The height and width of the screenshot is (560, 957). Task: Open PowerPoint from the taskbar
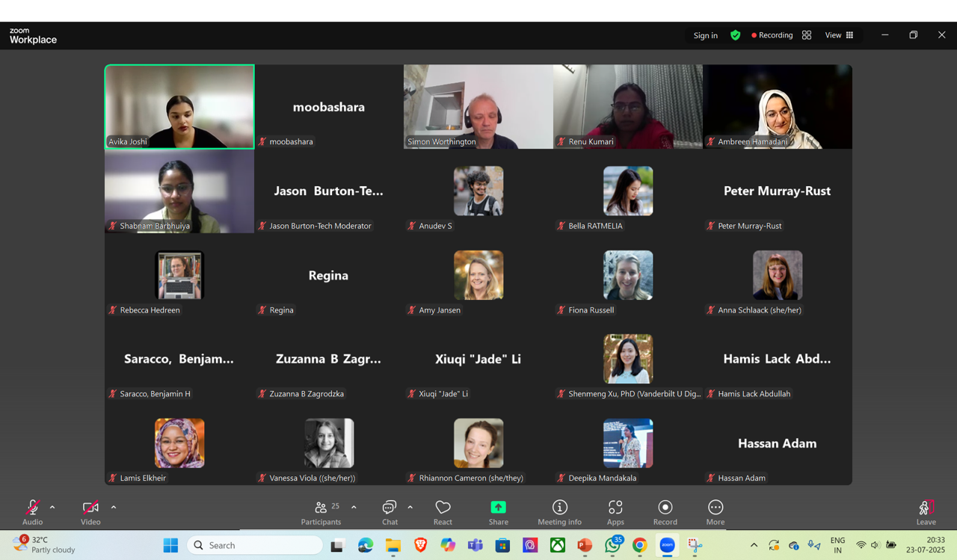pyautogui.click(x=585, y=545)
